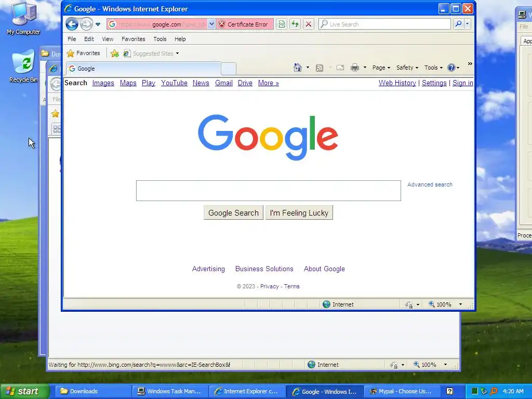Open the Favorites menu
The height and width of the screenshot is (399, 532).
coord(134,39)
